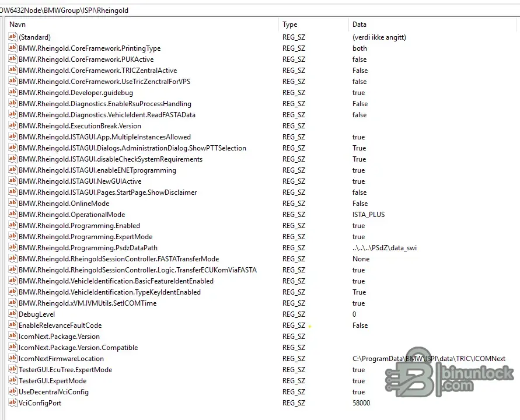The height and width of the screenshot is (420, 520).
Task: Click the string icon beside the (Standard) entry
Action: pyautogui.click(x=13, y=37)
